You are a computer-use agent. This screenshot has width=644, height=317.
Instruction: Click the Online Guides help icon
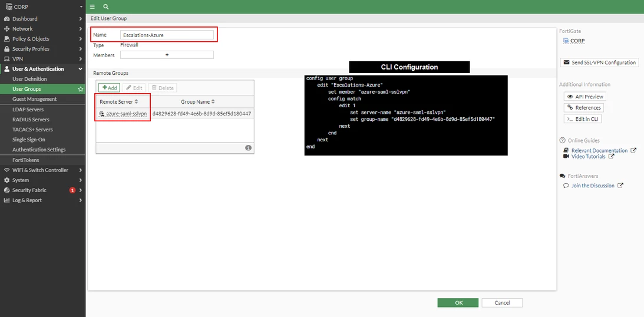tap(562, 140)
